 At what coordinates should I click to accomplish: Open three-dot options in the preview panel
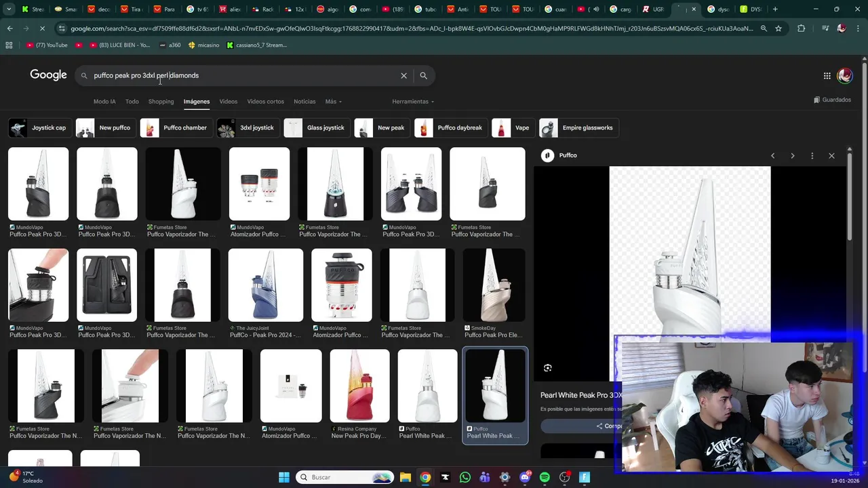coord(812,156)
